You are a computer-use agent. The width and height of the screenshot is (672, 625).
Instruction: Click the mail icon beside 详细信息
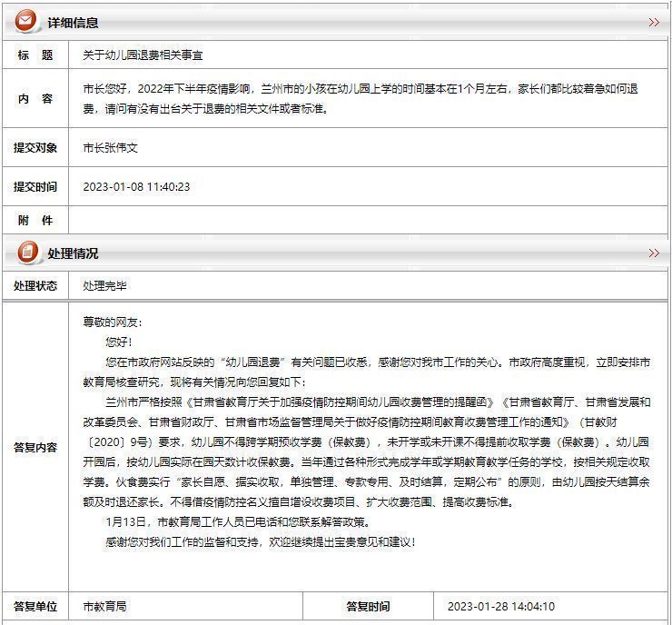click(x=25, y=21)
